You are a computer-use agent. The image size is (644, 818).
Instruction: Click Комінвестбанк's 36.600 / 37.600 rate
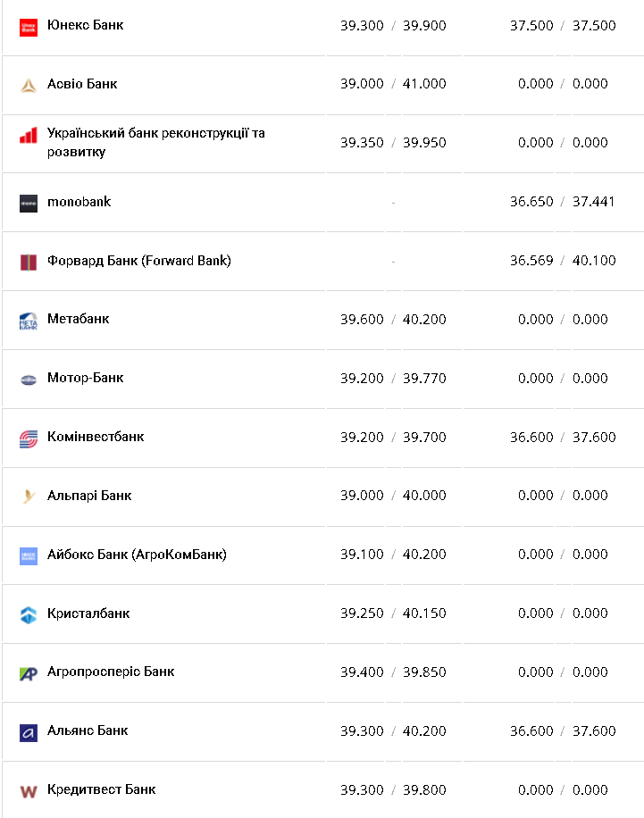point(563,437)
